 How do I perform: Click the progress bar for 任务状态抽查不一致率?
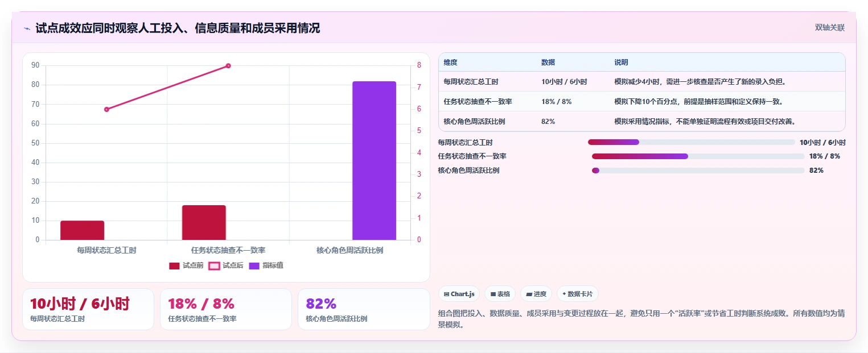click(698, 156)
